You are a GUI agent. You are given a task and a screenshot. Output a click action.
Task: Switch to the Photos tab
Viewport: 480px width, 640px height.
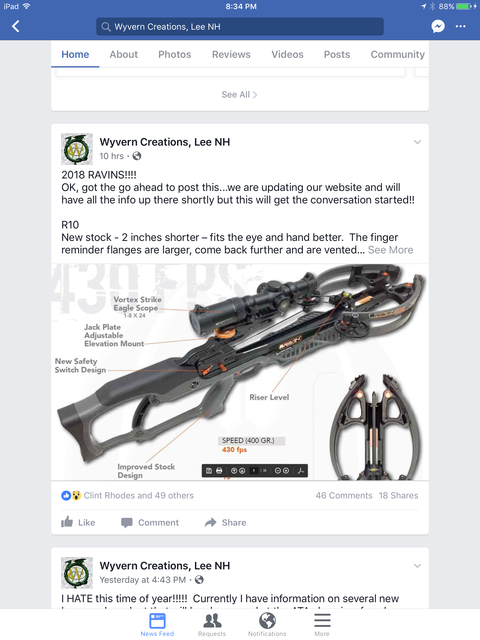(x=175, y=54)
